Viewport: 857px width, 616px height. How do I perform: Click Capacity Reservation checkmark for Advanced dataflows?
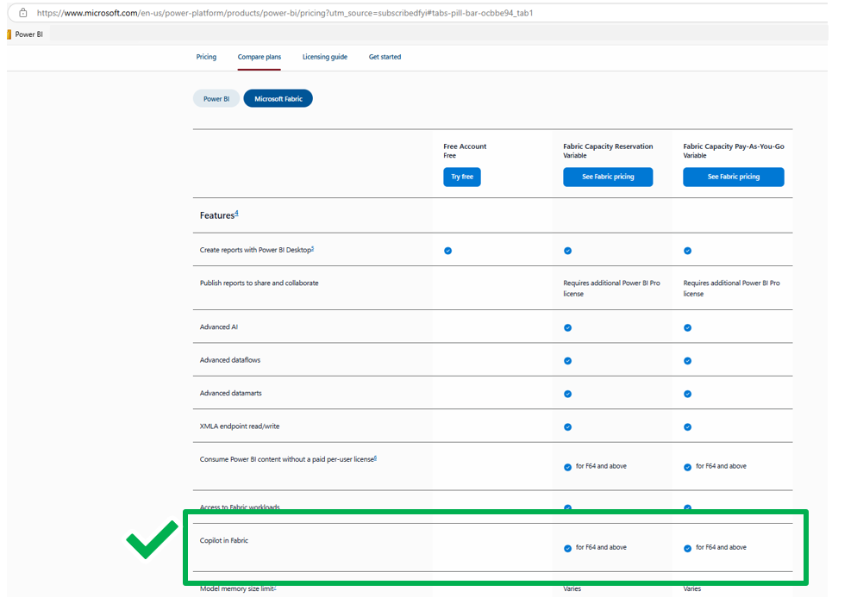click(568, 361)
